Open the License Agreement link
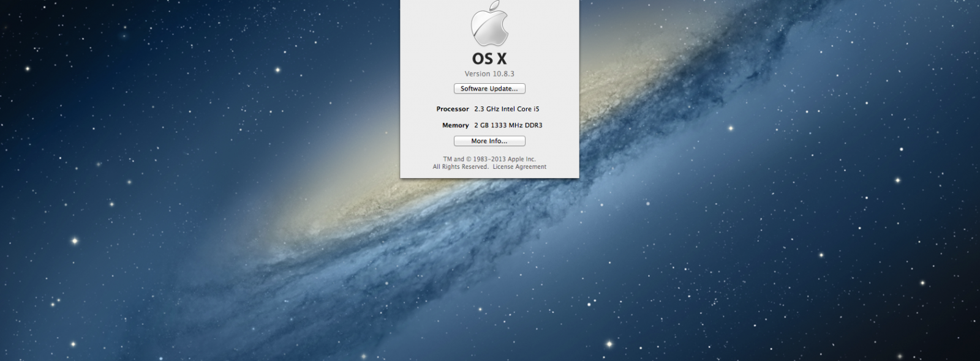The height and width of the screenshot is (361, 980). tap(519, 166)
